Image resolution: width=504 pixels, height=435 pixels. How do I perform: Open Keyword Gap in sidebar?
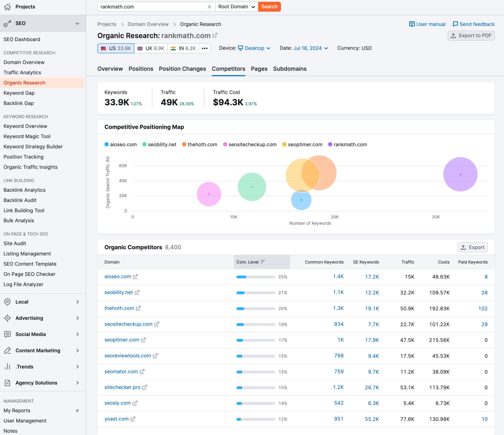(x=19, y=93)
